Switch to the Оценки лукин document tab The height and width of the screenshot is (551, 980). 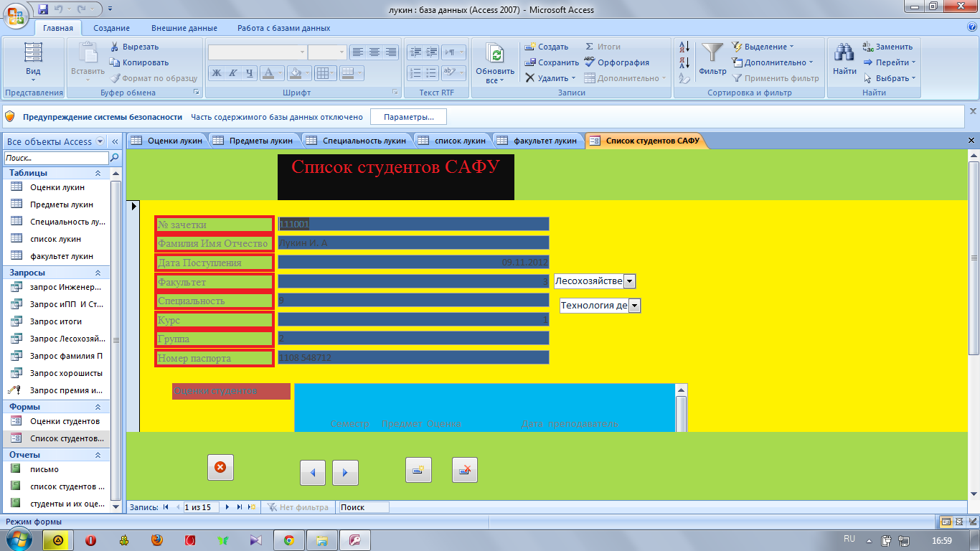pos(167,141)
